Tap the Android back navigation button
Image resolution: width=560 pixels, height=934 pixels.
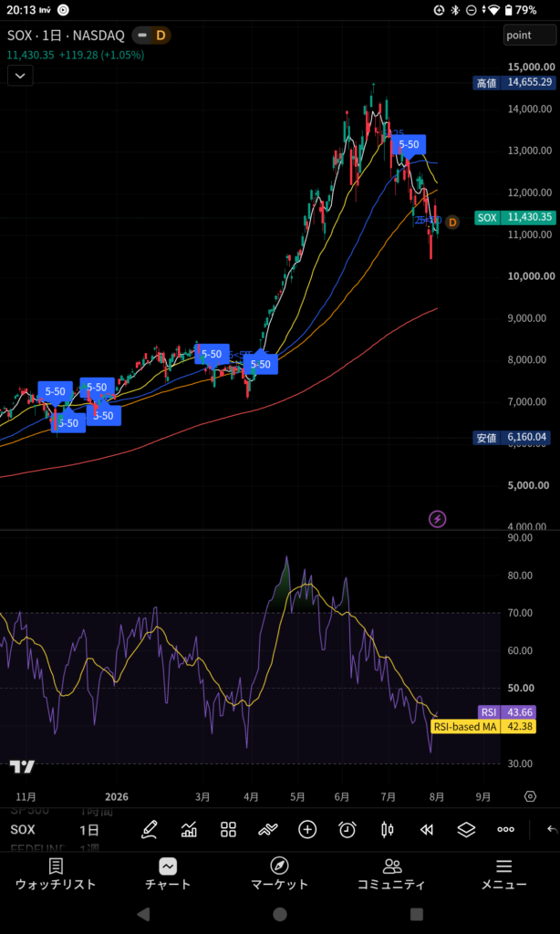point(143,914)
